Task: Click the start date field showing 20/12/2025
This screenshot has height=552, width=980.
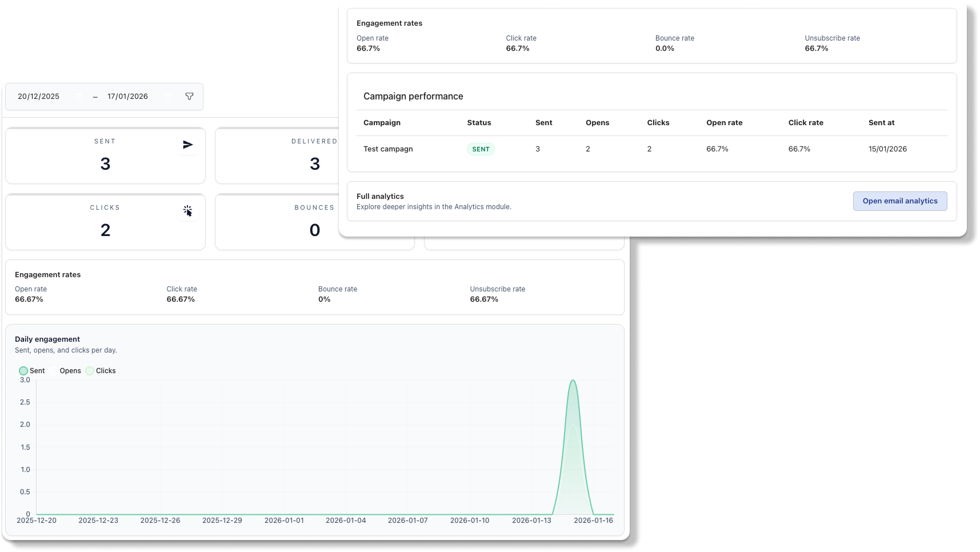Action: tap(38, 96)
